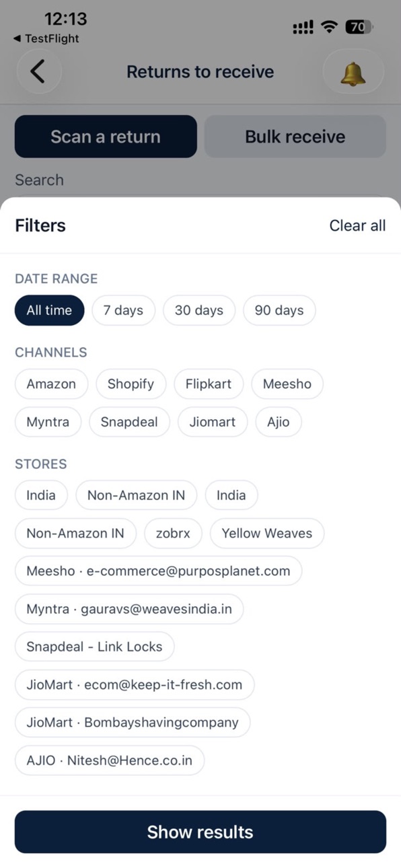The image size is (401, 868).
Task: Choose the 7 days date filter
Action: (x=123, y=310)
